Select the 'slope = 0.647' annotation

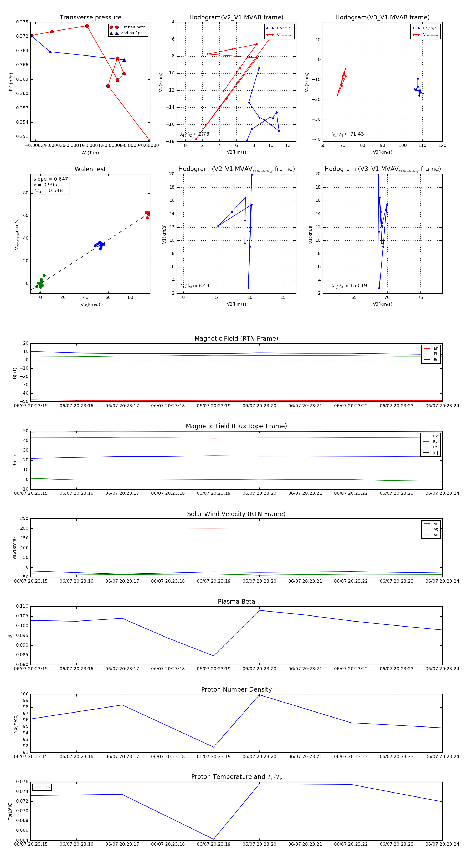coord(50,179)
